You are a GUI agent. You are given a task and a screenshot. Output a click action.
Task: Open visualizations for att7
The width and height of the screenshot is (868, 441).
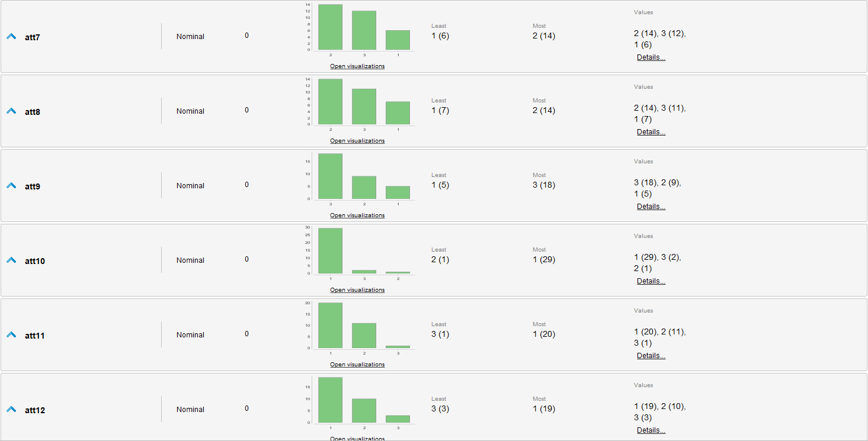[357, 66]
